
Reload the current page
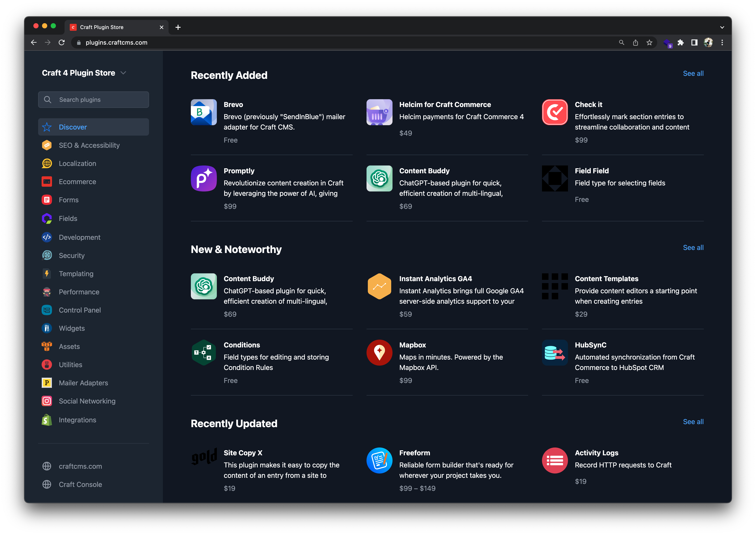coord(62,42)
